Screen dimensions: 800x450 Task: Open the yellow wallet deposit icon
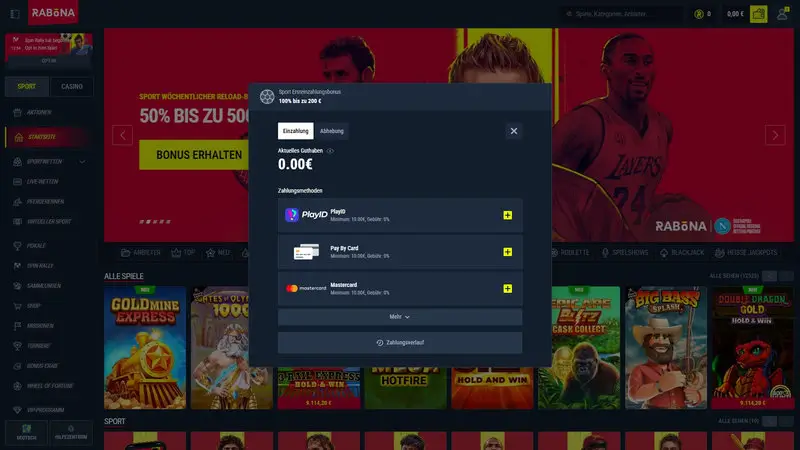click(758, 14)
